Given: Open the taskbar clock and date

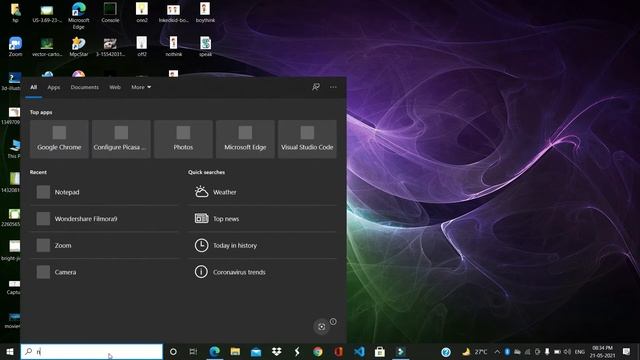Looking at the screenshot, I should [x=602, y=351].
